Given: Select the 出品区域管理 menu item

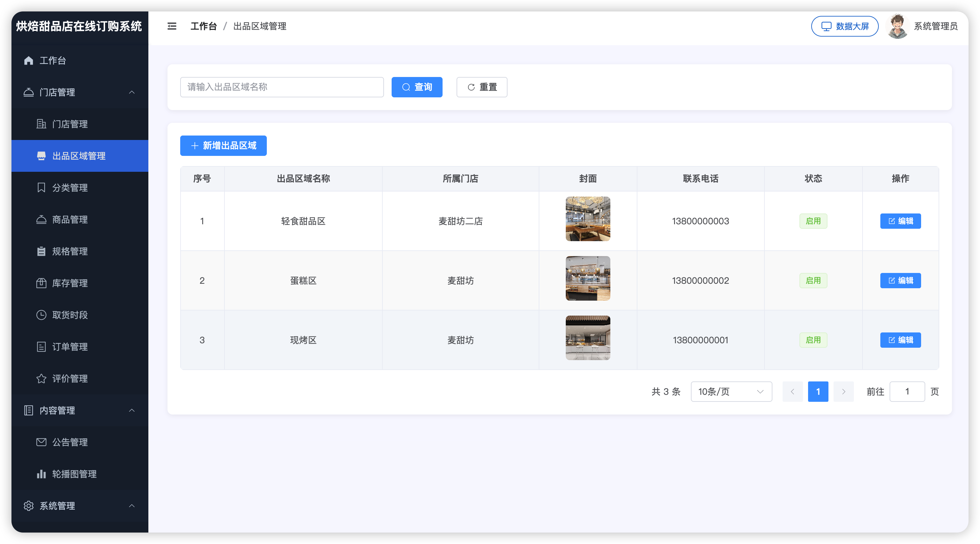Looking at the screenshot, I should click(80, 156).
